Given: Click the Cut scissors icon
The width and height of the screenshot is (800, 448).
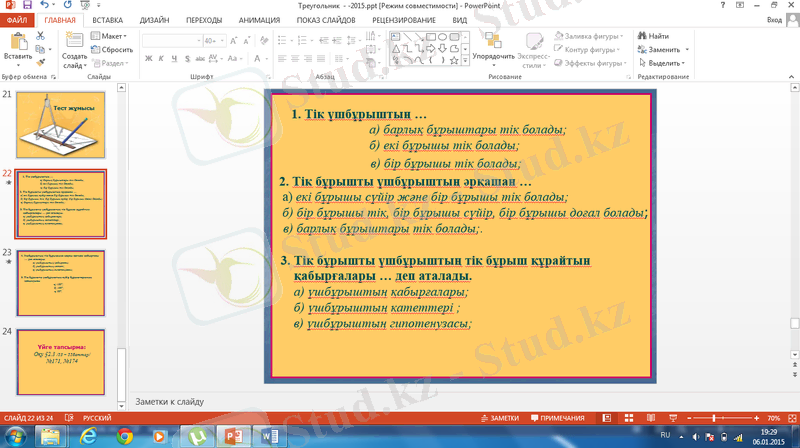Looking at the screenshot, I should coord(40,36).
